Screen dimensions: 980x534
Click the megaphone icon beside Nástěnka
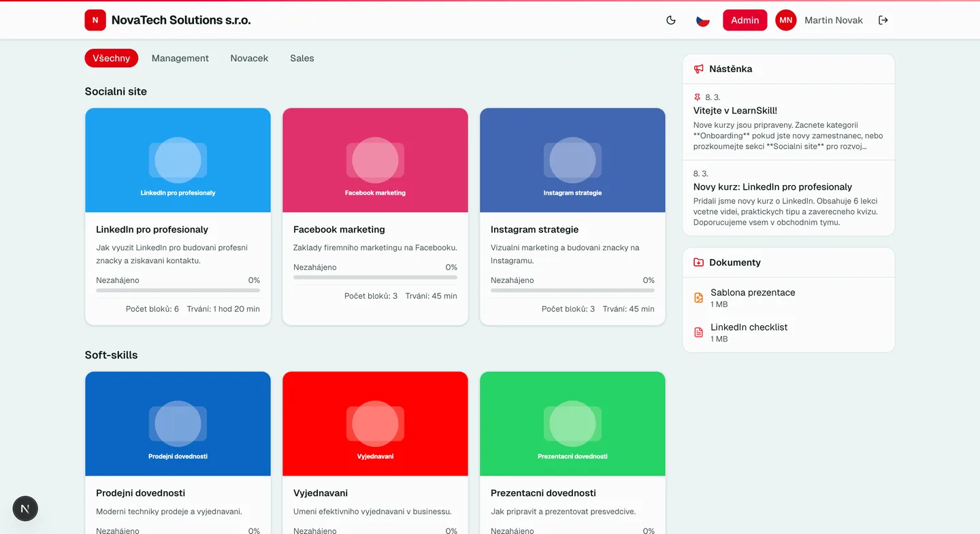tap(698, 69)
